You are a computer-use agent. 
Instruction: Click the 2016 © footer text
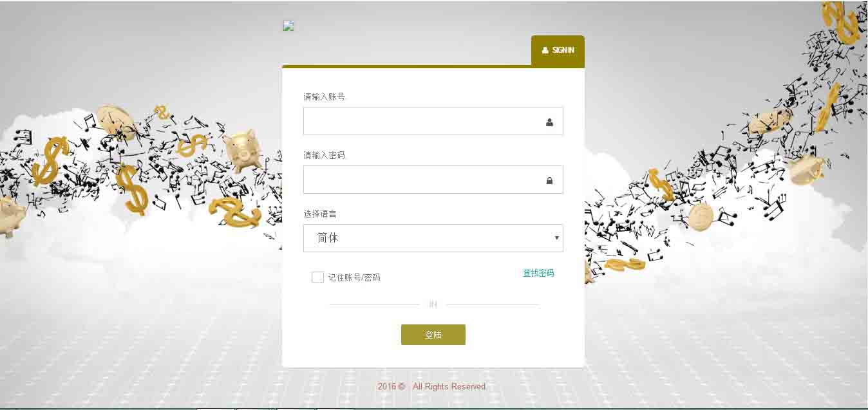tap(391, 387)
